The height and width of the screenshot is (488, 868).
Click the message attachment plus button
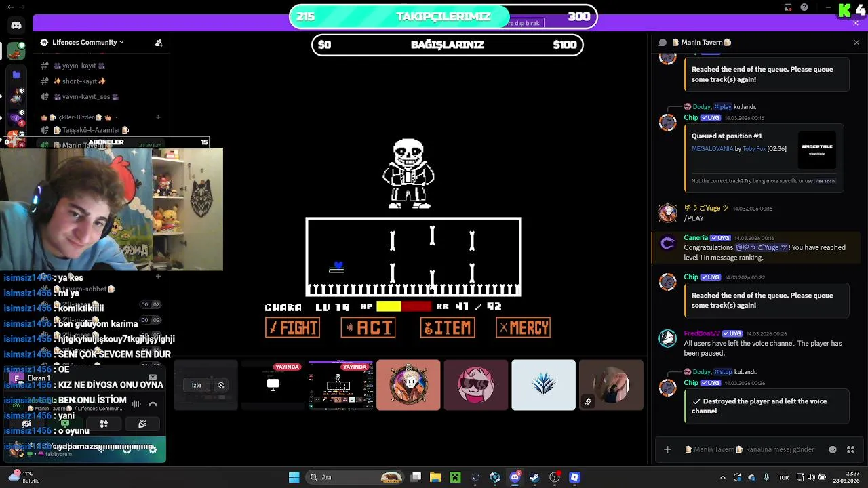667,449
